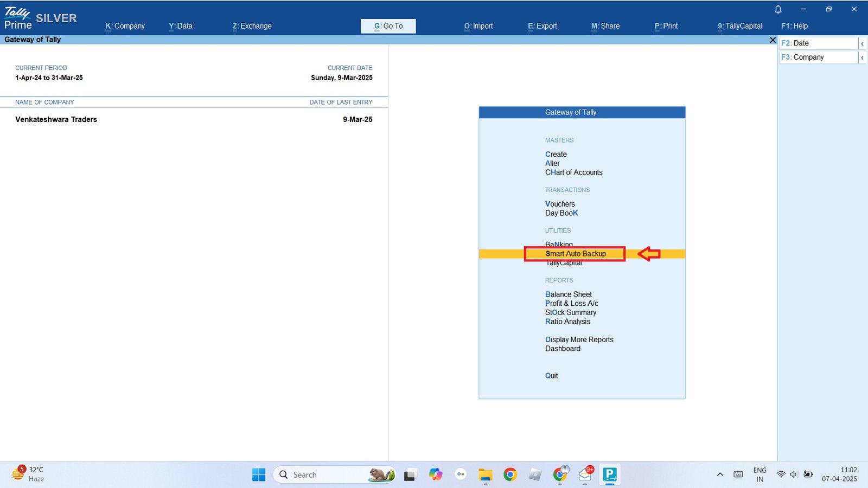Viewport: 868px width, 488px height.
Task: Open the Y: Data menu
Action: coord(181,26)
